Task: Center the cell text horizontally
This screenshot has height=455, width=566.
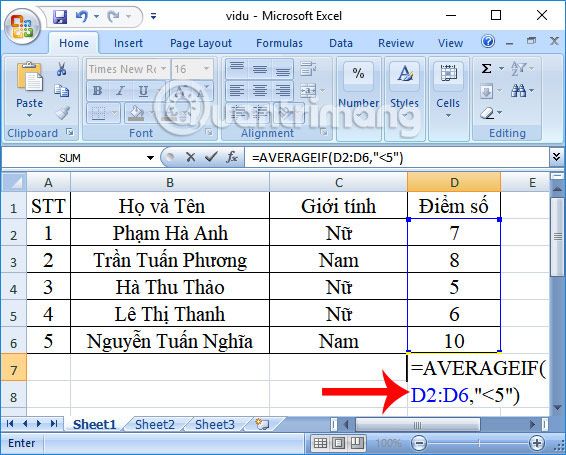Action: pyautogui.click(x=260, y=91)
